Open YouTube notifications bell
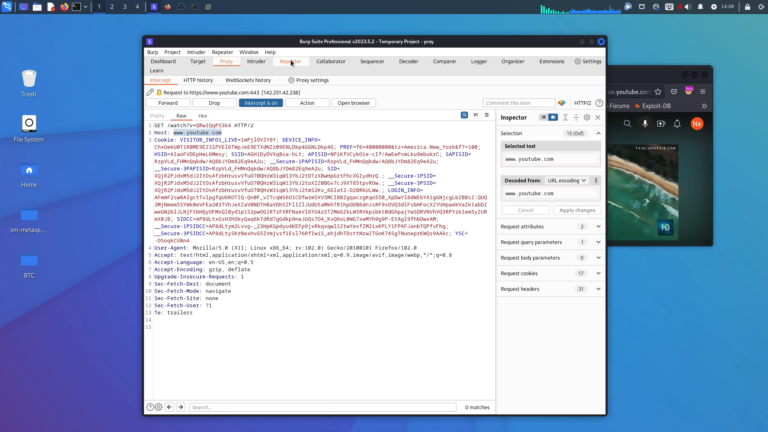The width and height of the screenshot is (768, 432). click(677, 124)
